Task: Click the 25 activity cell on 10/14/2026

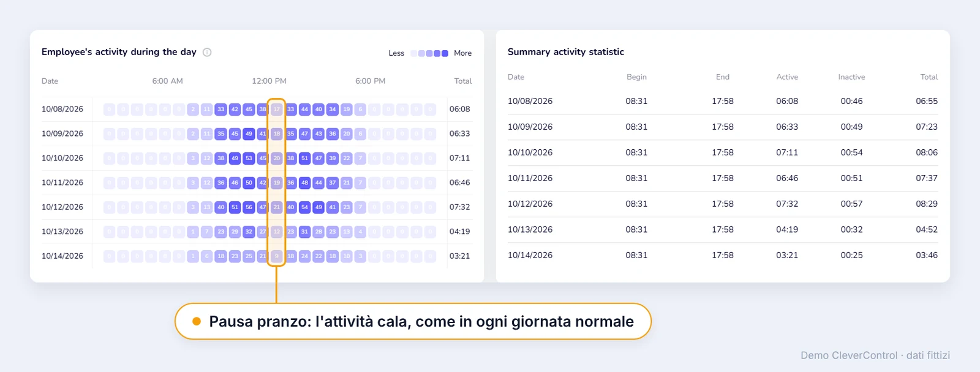Action: pyautogui.click(x=249, y=256)
